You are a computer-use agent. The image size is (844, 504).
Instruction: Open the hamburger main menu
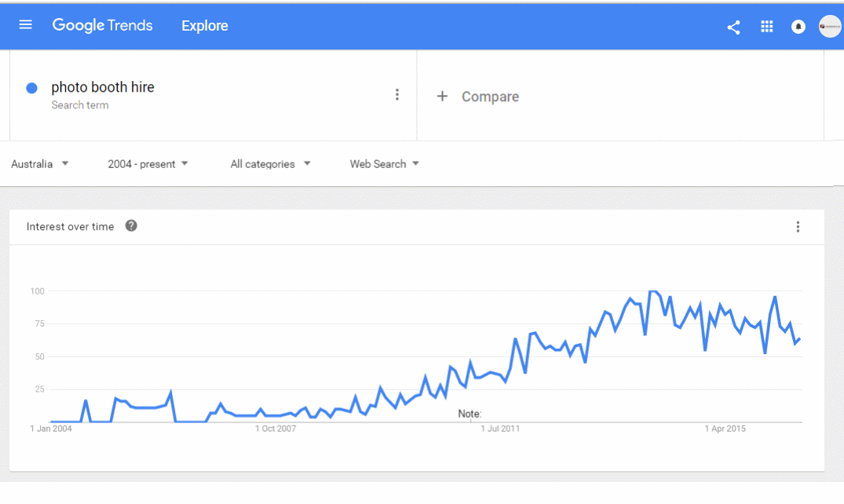(x=25, y=25)
